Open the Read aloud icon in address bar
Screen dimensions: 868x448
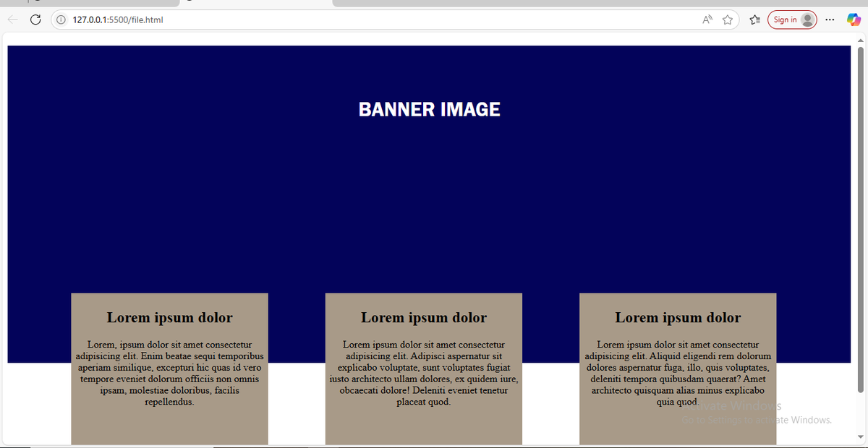707,20
